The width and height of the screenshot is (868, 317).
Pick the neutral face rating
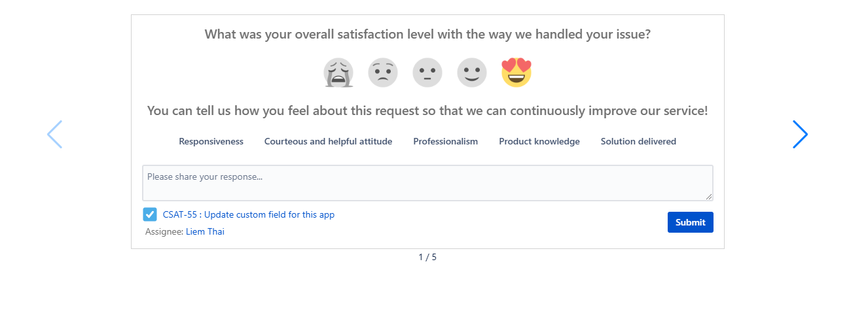[x=427, y=73]
